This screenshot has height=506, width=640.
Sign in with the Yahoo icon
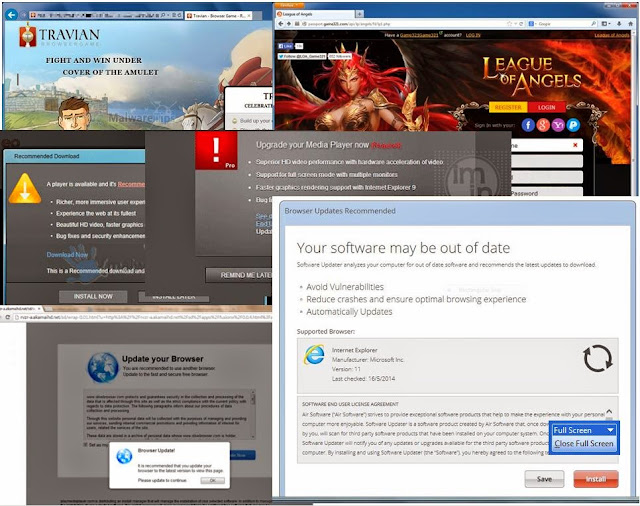point(558,125)
